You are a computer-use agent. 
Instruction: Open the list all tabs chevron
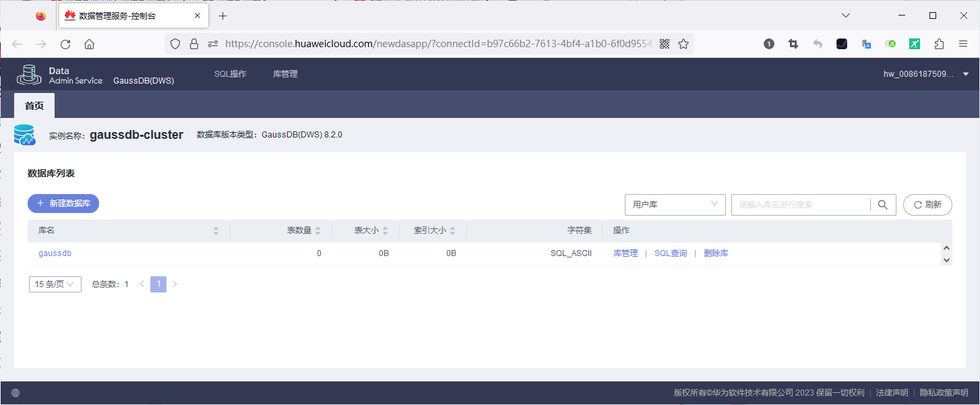click(846, 15)
